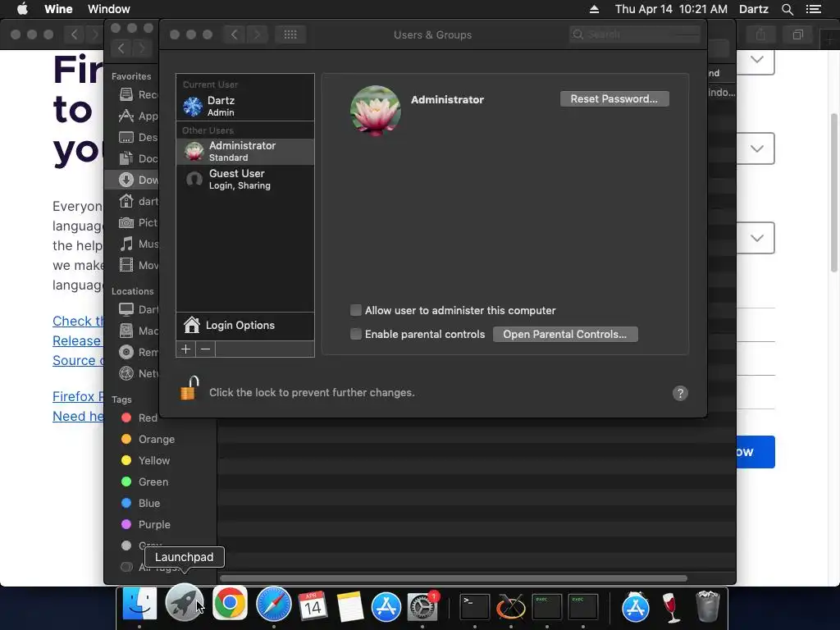Click Open Parental Controls button

click(565, 335)
